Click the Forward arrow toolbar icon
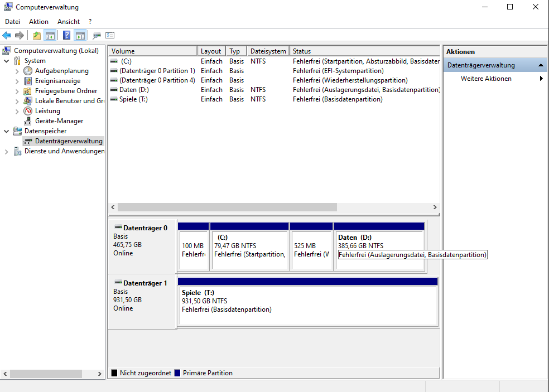 (x=20, y=35)
